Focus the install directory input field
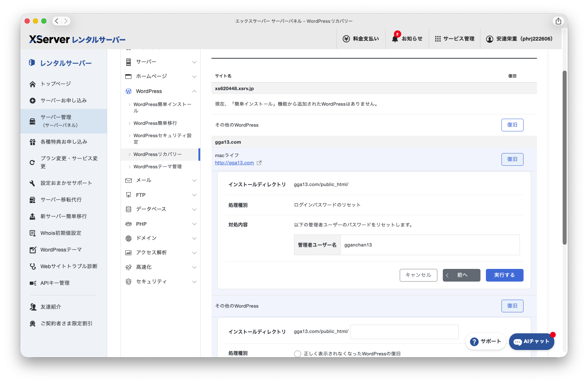 pos(404,332)
